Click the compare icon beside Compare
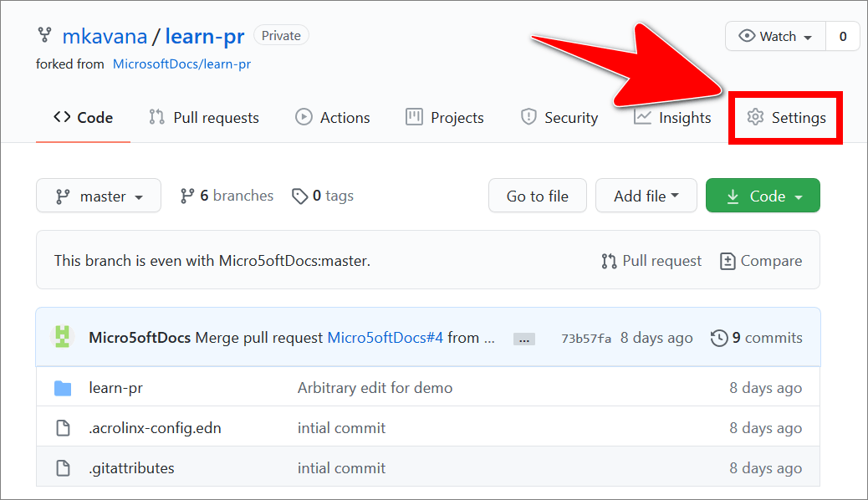Image resolution: width=868 pixels, height=500 pixels. [x=728, y=261]
